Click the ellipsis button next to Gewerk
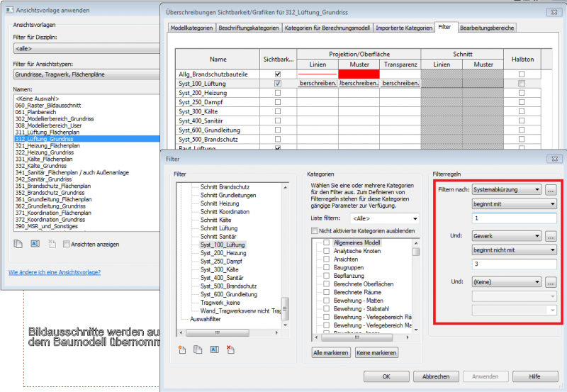This screenshot has height=392, width=567. click(x=551, y=235)
